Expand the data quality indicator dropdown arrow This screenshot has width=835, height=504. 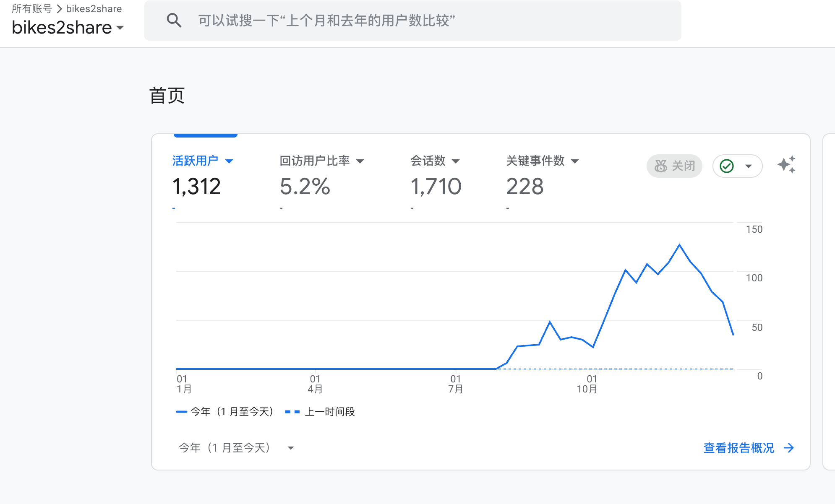click(749, 166)
